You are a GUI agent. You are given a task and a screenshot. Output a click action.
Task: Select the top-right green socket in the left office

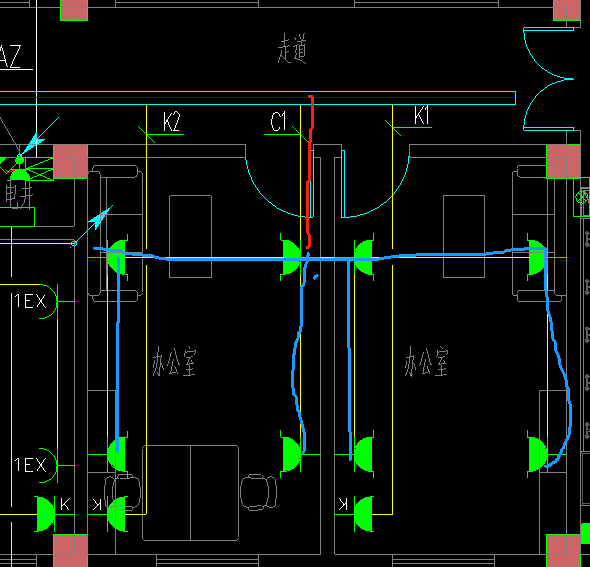(x=290, y=257)
